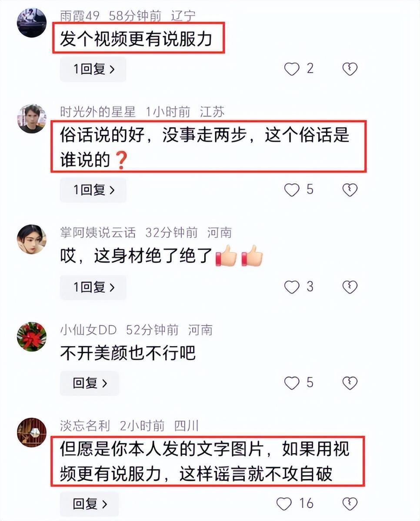The image size is (420, 521).
Task: Open username 小仙女DD
Action: 88,330
